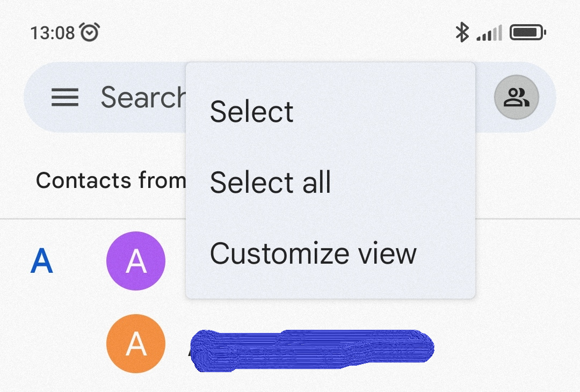Open the contact with orange A avatar
This screenshot has width=580, height=392.
[136, 344]
